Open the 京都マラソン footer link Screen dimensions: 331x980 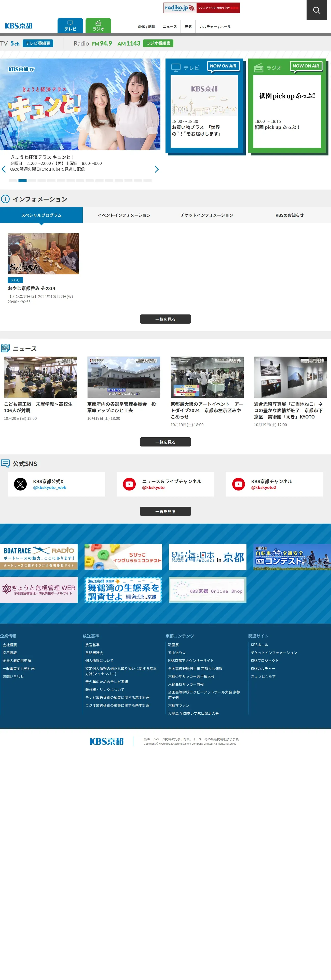tap(179, 705)
